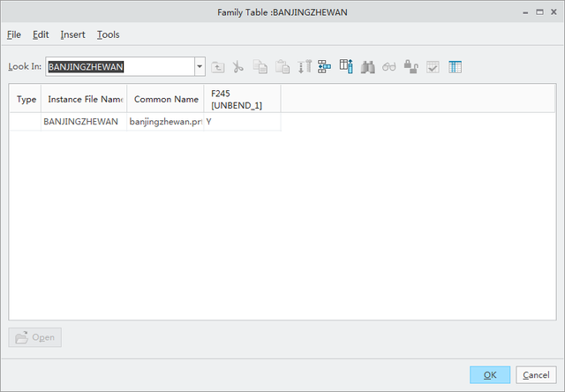Add or delete table columns icon
This screenshot has width=565, height=392.
346,66
